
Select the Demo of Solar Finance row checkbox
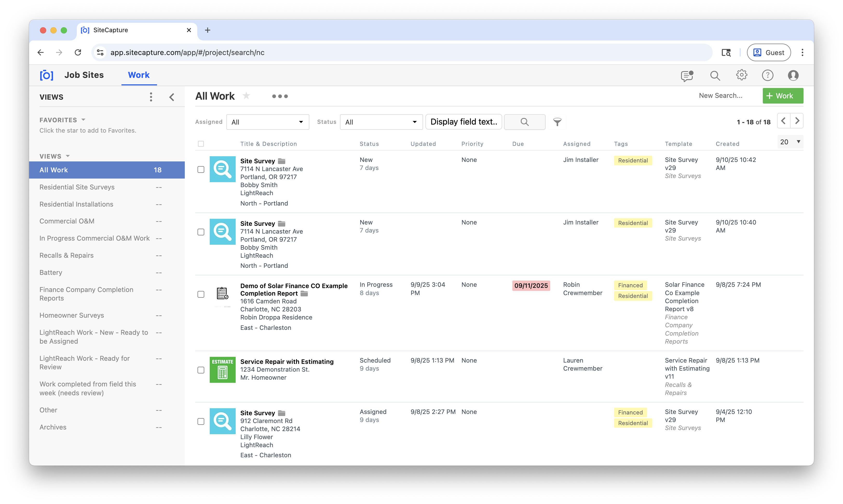click(x=201, y=294)
